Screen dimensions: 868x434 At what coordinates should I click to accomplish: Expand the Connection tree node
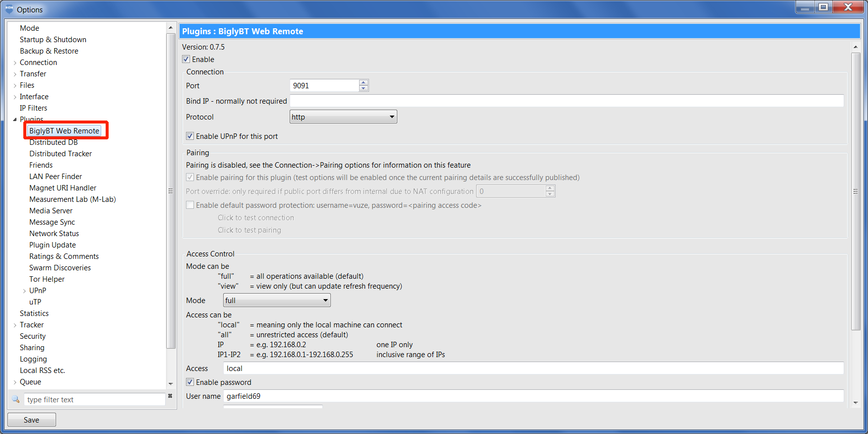pos(15,62)
